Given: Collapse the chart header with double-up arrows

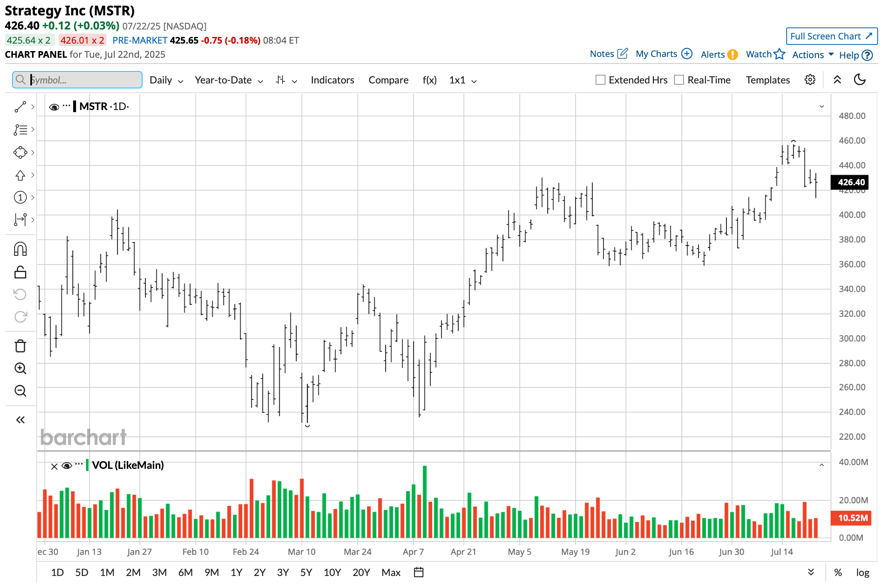Looking at the screenshot, I should tap(837, 80).
